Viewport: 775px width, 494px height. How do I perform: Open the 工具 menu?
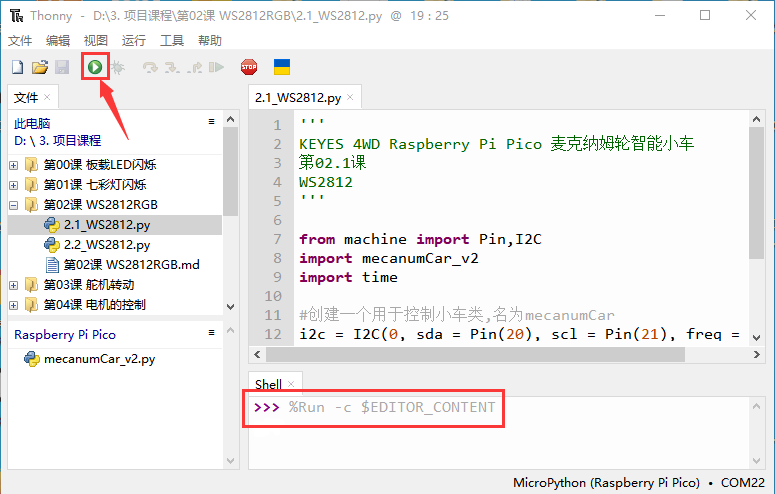tap(172, 41)
